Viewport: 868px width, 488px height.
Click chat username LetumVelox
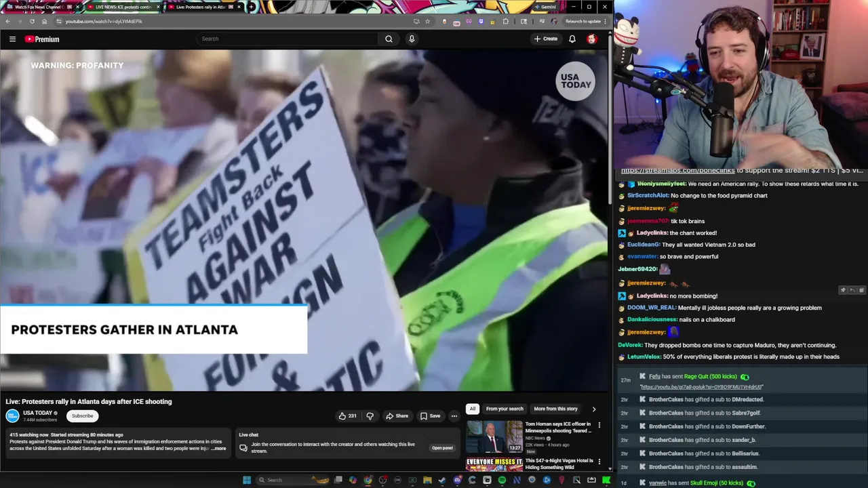coord(644,357)
